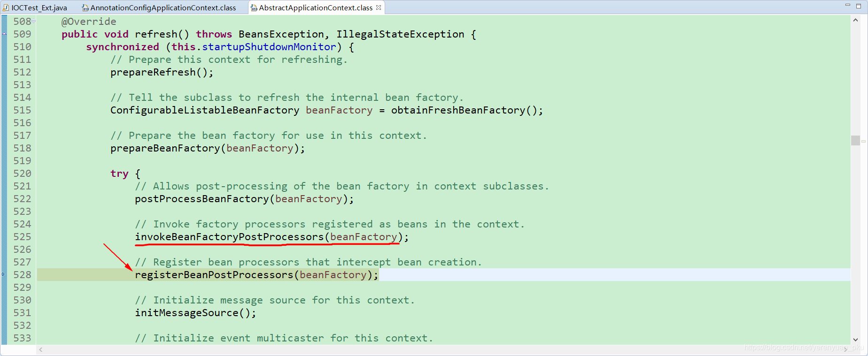868x356 pixels.
Task: Collapse the fold marker at line 508
Action: coord(34,21)
